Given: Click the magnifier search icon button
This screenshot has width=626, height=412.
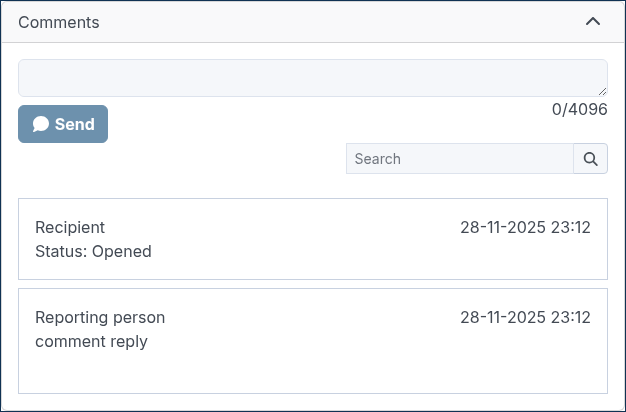Looking at the screenshot, I should click(590, 159).
